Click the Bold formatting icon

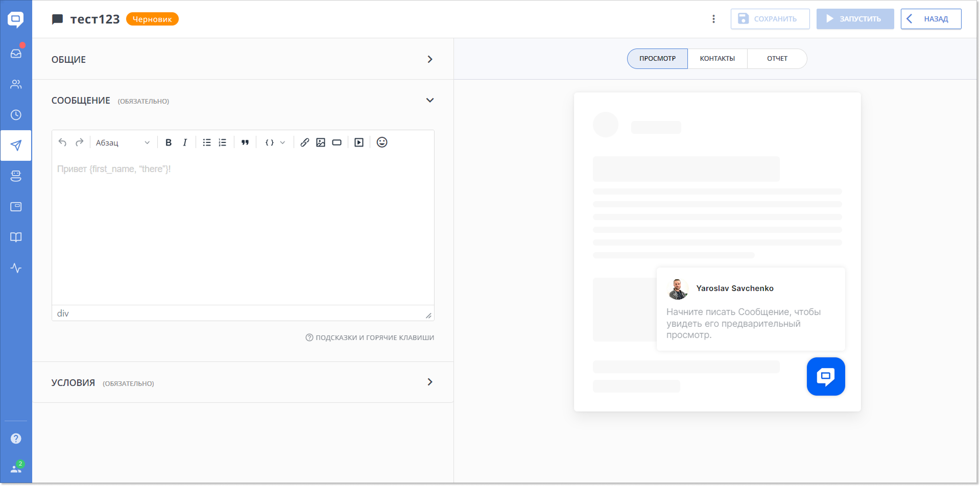tap(169, 142)
